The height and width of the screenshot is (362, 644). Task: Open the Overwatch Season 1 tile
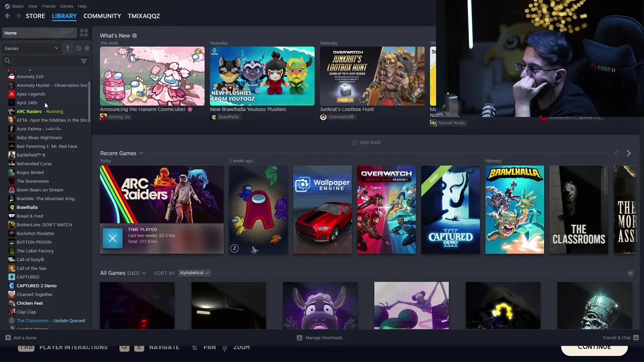click(386, 210)
